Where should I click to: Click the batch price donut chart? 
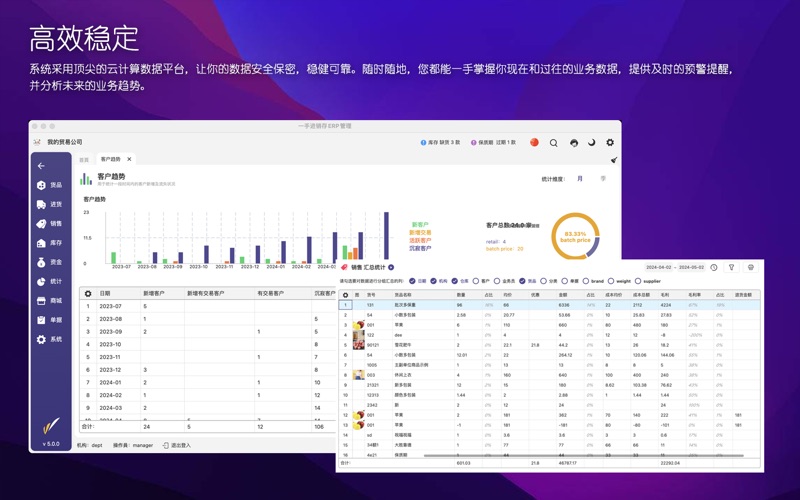(x=575, y=237)
